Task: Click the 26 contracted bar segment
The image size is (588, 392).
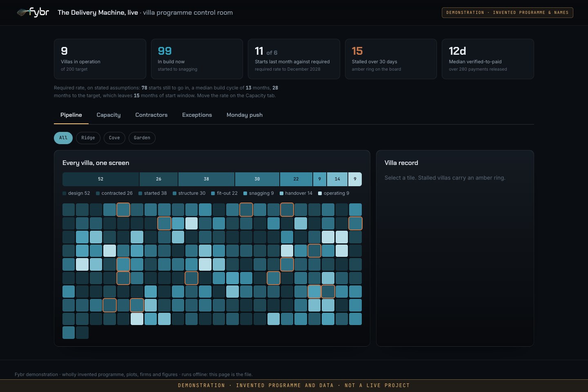Action: click(x=158, y=179)
